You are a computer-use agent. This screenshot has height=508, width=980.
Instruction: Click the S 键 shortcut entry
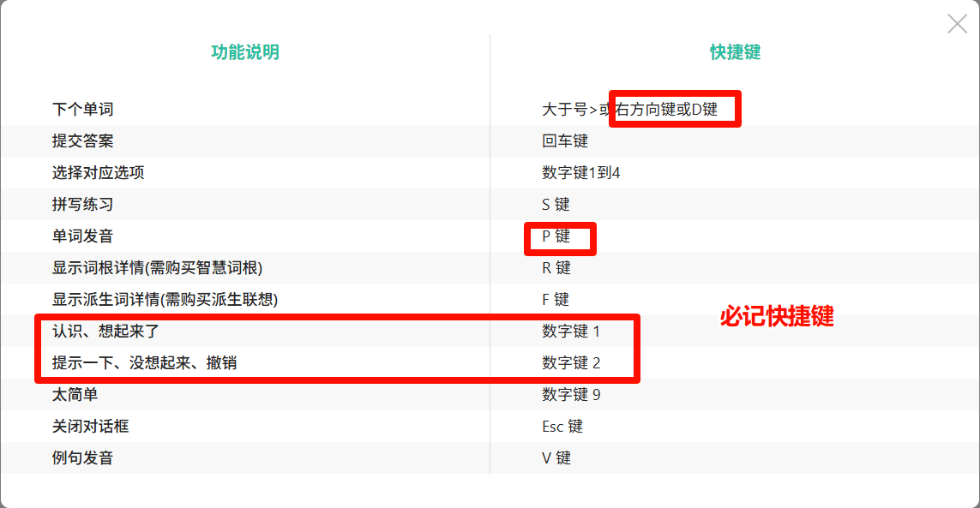click(x=556, y=205)
